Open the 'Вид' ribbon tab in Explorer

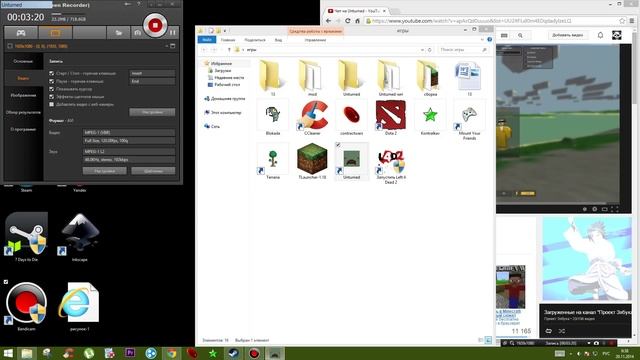[278, 40]
